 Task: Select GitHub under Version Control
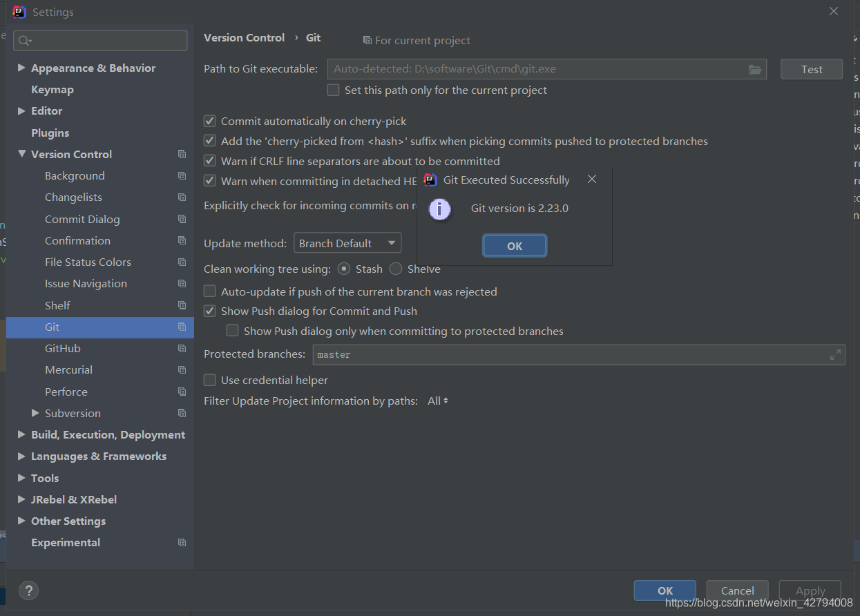pos(63,348)
